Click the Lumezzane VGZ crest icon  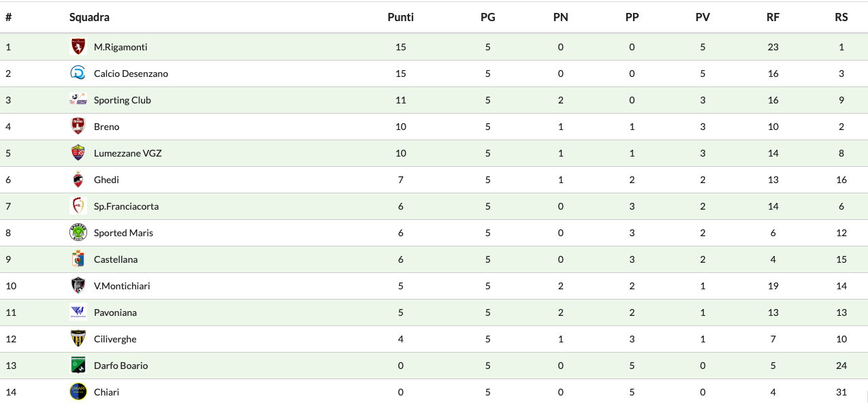pos(78,153)
